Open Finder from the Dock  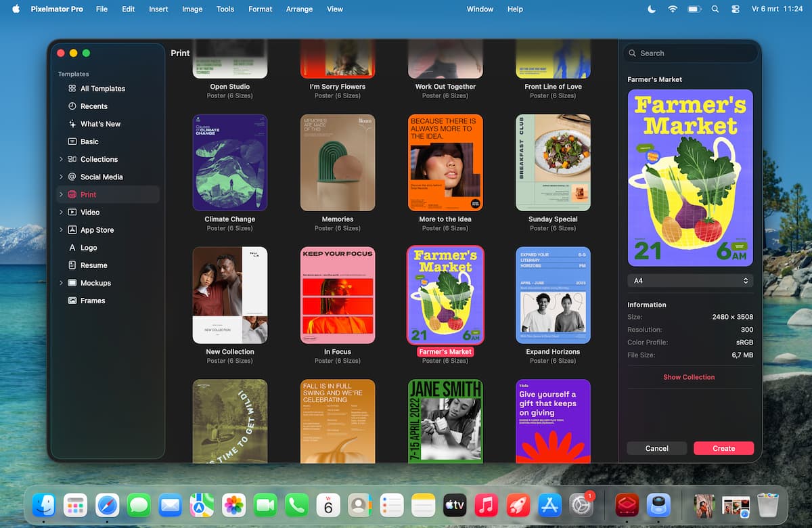pos(44,505)
